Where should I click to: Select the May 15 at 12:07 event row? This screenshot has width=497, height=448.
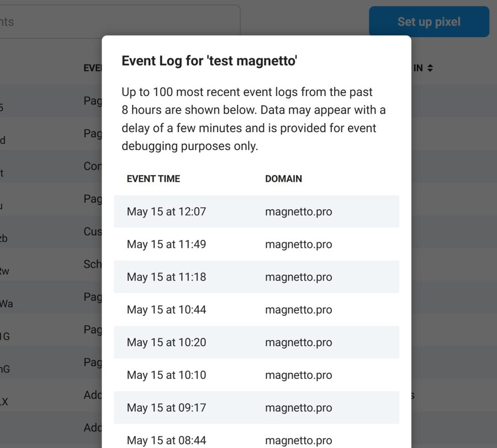tap(256, 212)
